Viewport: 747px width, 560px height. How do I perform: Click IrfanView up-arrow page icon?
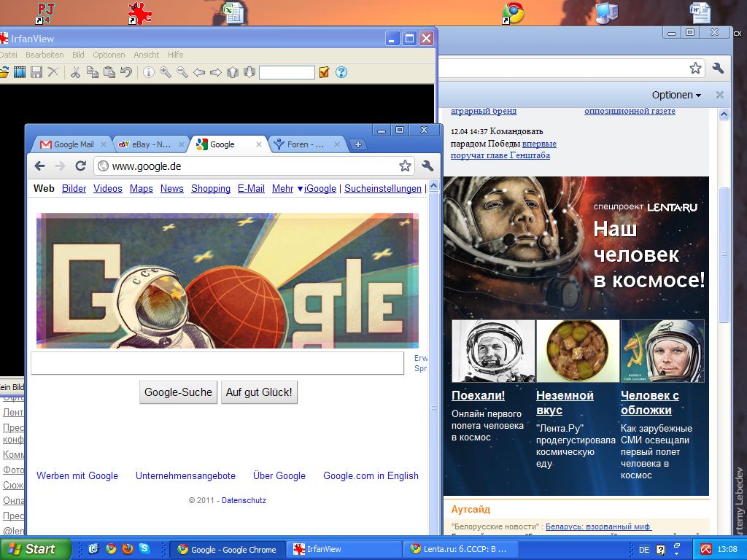[233, 72]
